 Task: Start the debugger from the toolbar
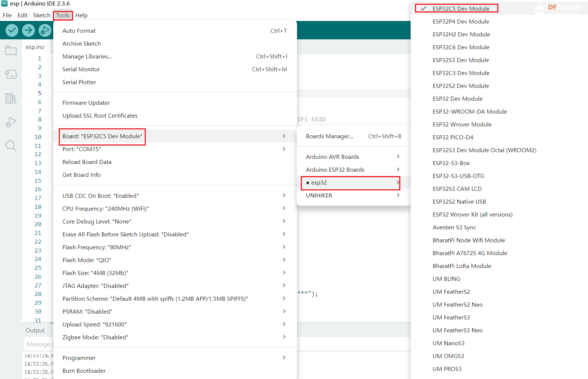tap(45, 30)
